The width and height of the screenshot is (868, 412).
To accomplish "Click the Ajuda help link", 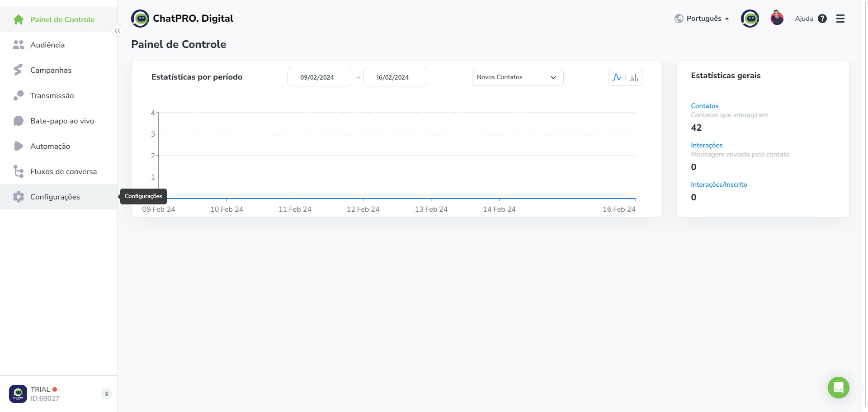I will [x=804, y=19].
